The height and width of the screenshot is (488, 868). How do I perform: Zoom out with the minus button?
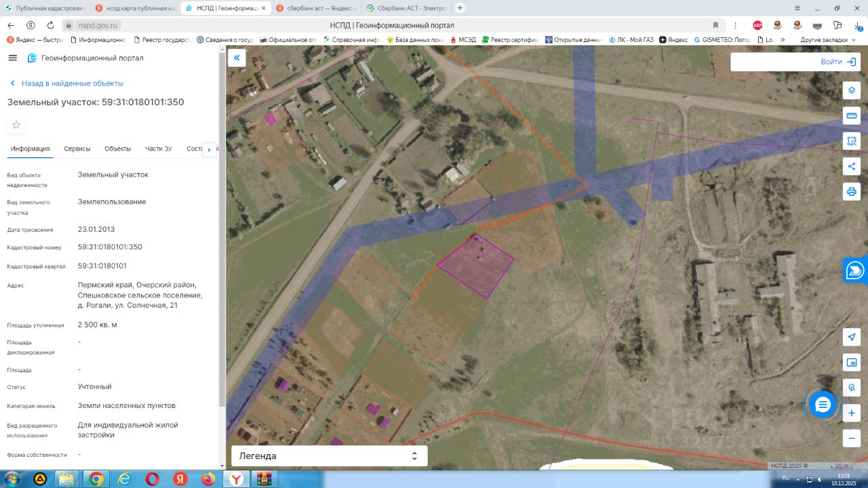tap(852, 438)
